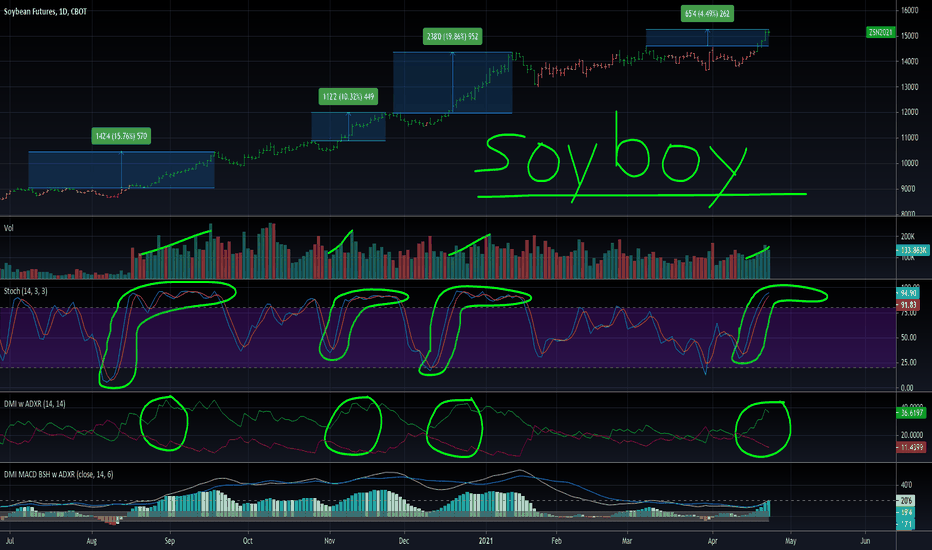The image size is (932, 550).
Task: Select the Feb time axis label
Action: (x=556, y=541)
